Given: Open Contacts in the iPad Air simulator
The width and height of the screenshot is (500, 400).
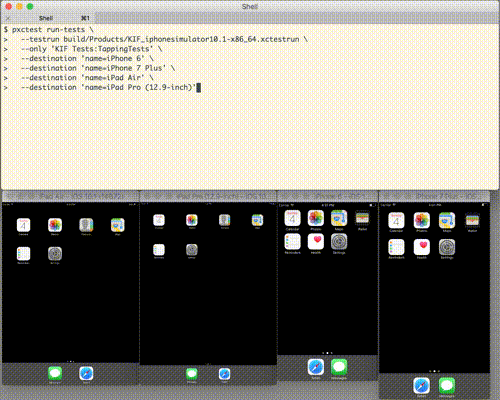Looking at the screenshot, I should tap(86, 225).
